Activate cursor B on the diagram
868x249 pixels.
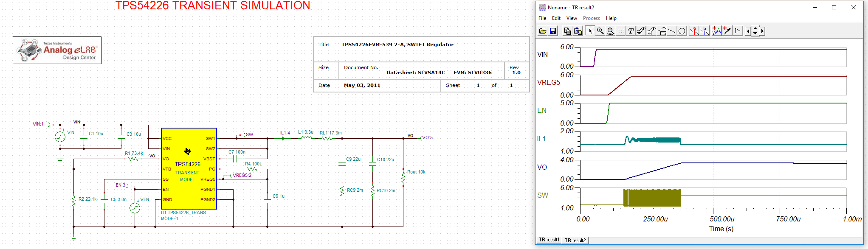pos(704,31)
